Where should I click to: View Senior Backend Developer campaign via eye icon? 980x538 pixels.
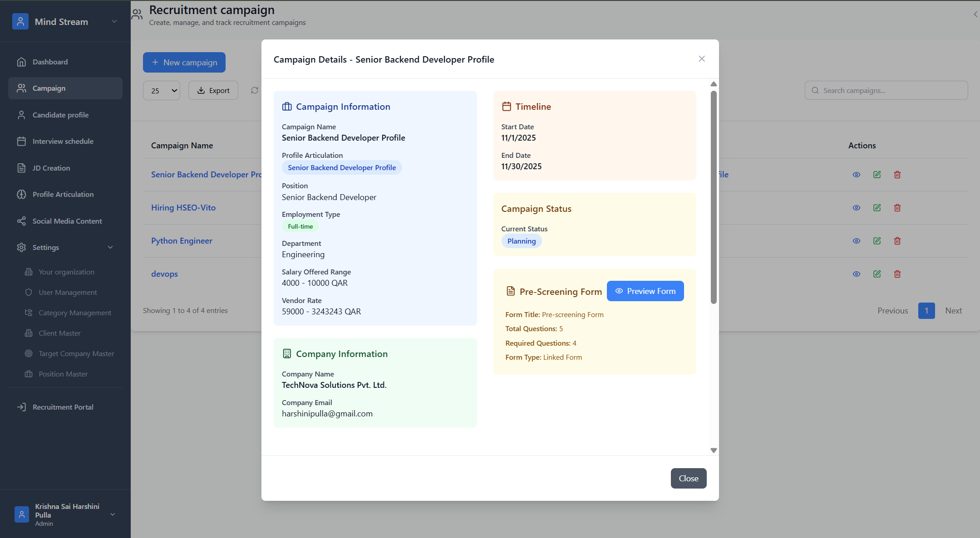coord(857,175)
